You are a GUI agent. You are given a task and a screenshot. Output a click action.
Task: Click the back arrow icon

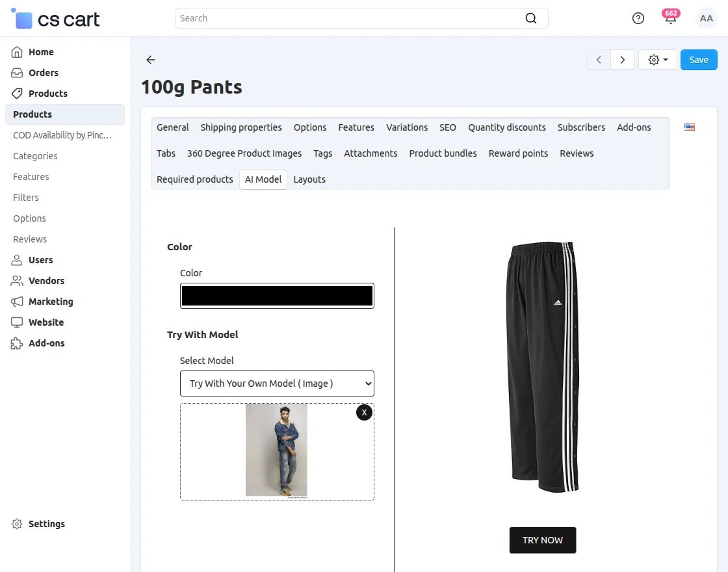tap(151, 60)
